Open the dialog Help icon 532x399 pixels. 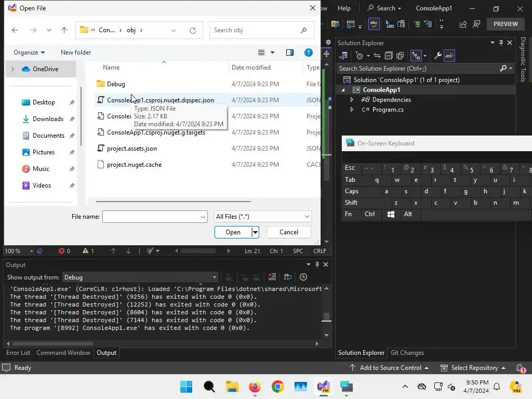pyautogui.click(x=309, y=52)
